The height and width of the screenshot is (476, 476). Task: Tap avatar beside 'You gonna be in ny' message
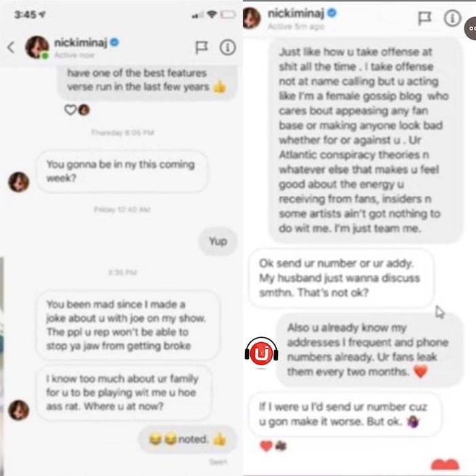point(18,182)
